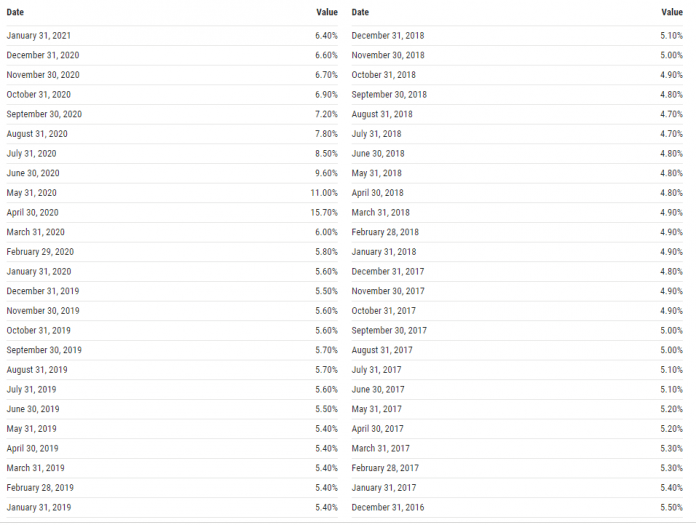
Task: Select the 9.60% value for June 2020
Action: click(x=327, y=173)
